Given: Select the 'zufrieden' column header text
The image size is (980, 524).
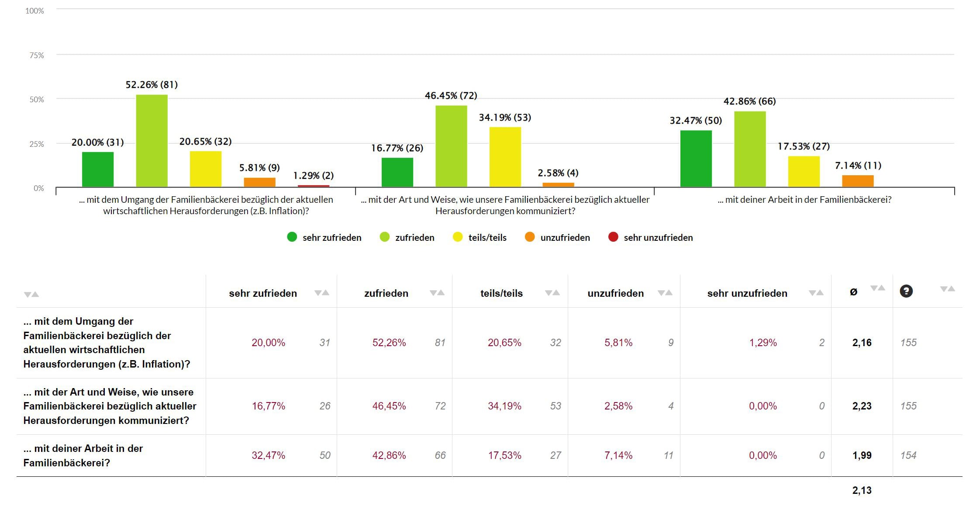Looking at the screenshot, I should pos(386,293).
